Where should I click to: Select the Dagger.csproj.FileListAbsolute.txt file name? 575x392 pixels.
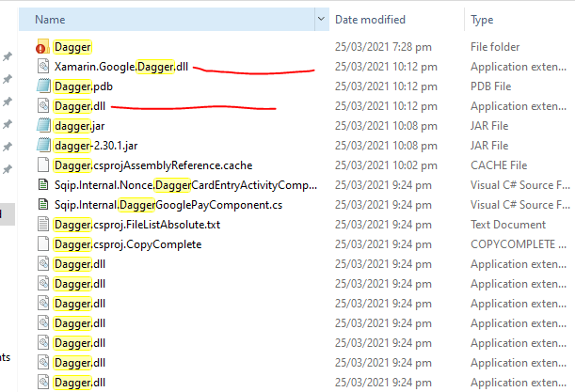pos(136,225)
